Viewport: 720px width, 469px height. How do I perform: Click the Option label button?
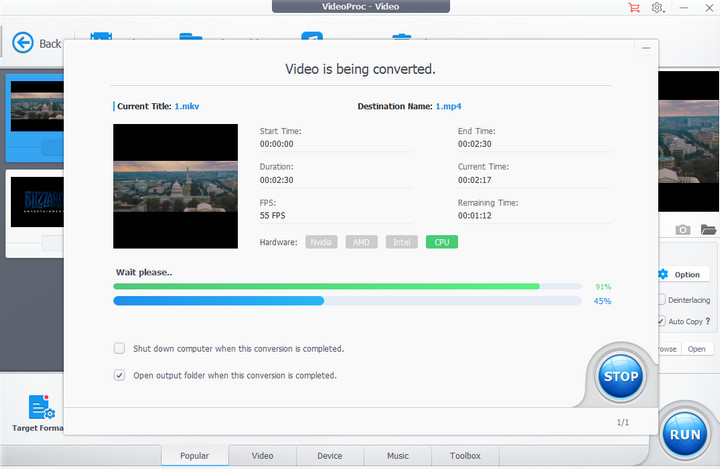tap(687, 275)
